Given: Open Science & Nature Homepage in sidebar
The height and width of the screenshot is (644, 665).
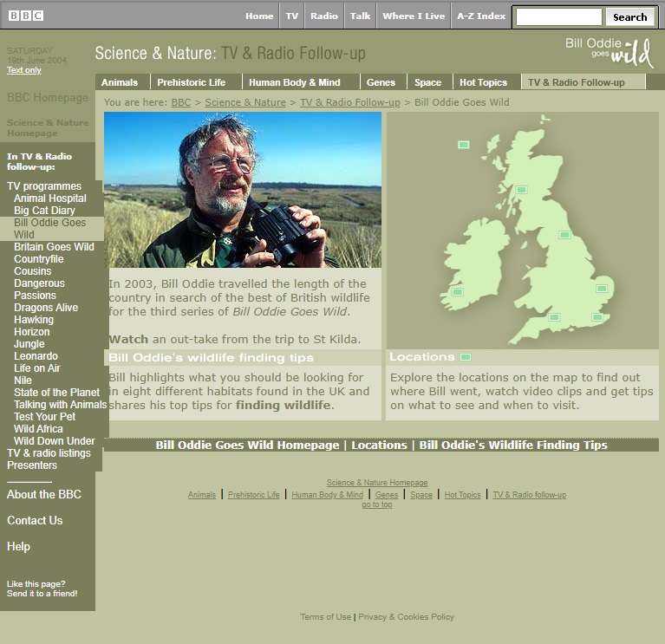Looking at the screenshot, I should tap(48, 127).
